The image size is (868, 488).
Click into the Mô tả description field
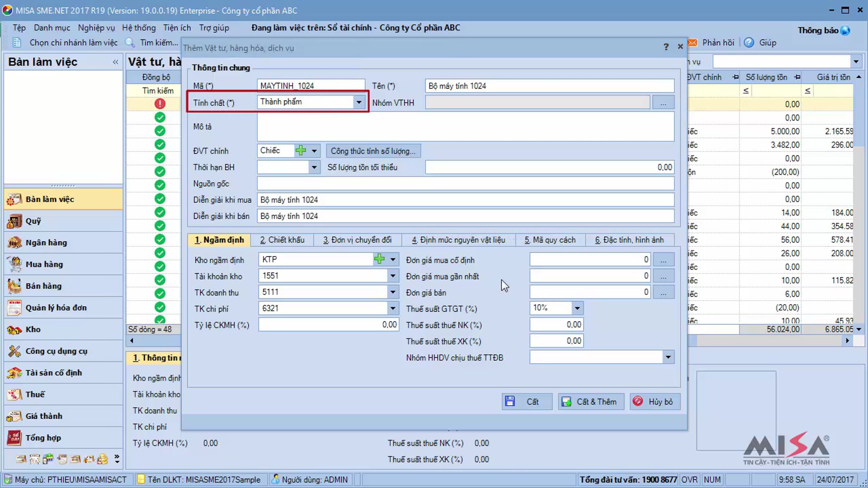point(466,127)
